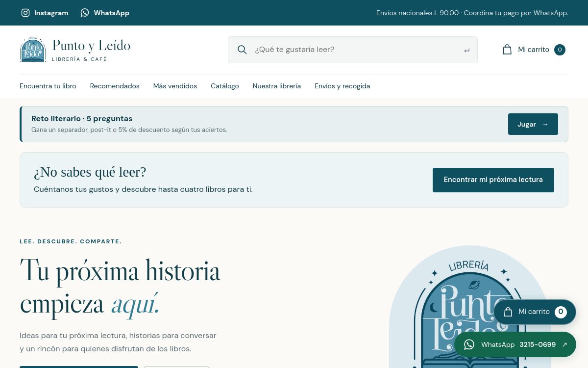Image resolution: width=588 pixels, height=368 pixels.
Task: Click the arrow icon on the Jugar button
Action: click(x=545, y=124)
